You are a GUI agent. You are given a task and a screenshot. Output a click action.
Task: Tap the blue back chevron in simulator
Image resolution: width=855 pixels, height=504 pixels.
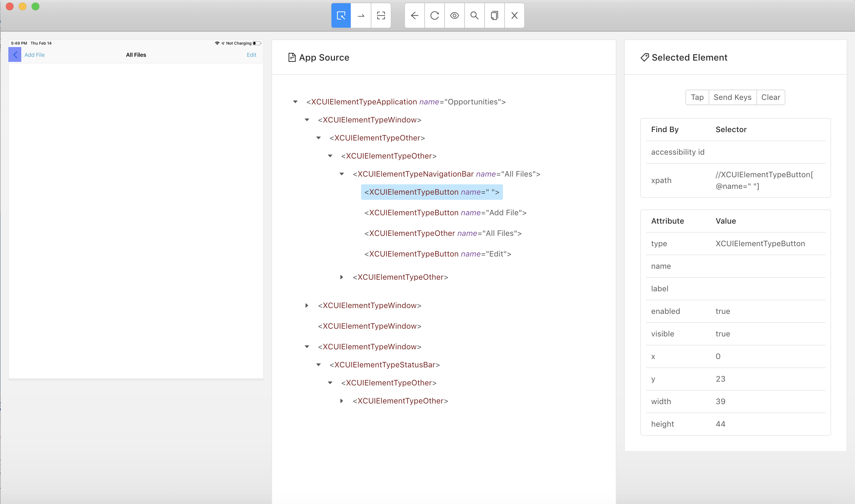[15, 55]
